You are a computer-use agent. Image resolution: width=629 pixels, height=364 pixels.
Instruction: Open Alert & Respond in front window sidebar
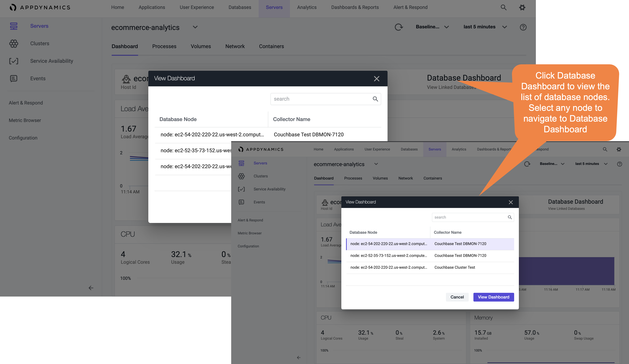pyautogui.click(x=250, y=220)
